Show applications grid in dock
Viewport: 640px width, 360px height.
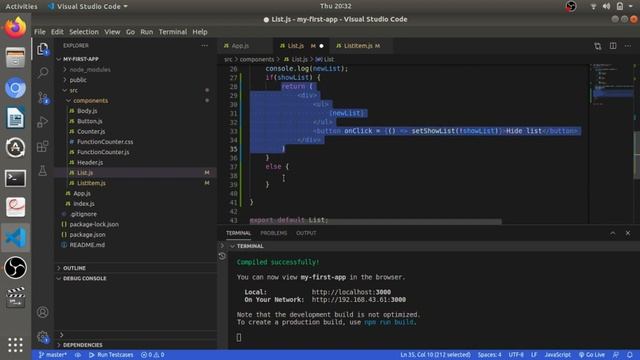[x=16, y=345]
